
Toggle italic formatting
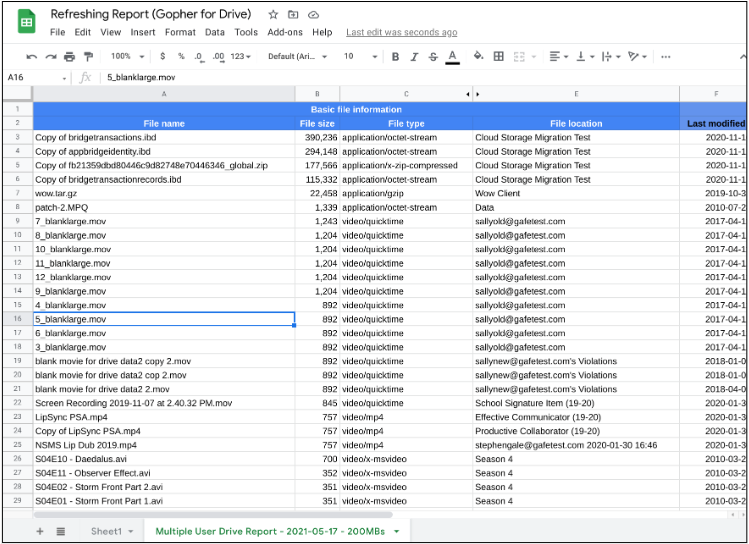point(415,57)
